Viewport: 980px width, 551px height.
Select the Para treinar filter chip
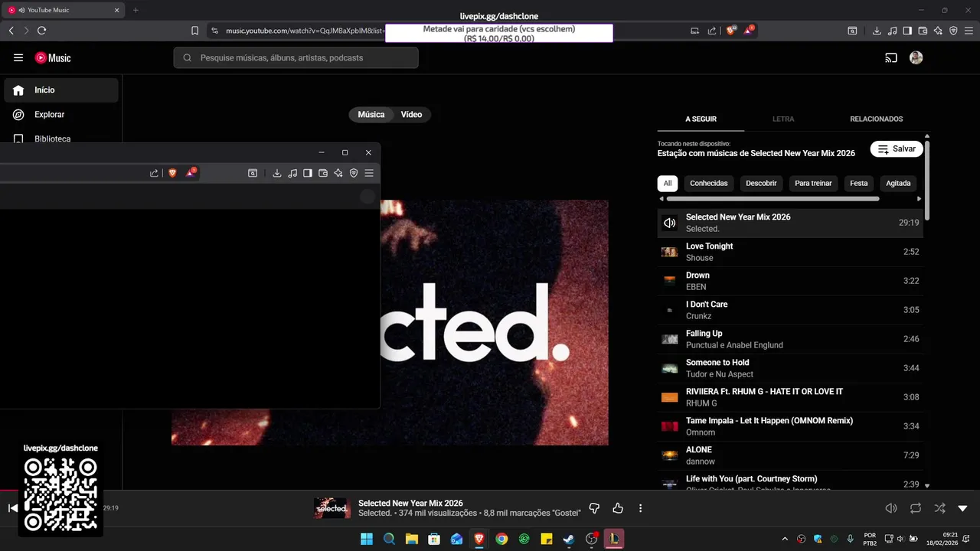click(813, 184)
